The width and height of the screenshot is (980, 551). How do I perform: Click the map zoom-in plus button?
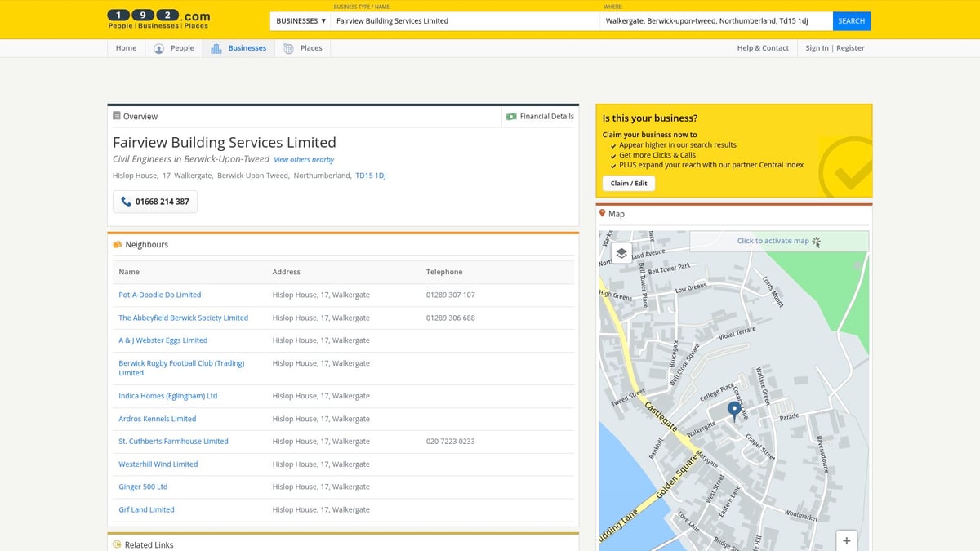847,540
